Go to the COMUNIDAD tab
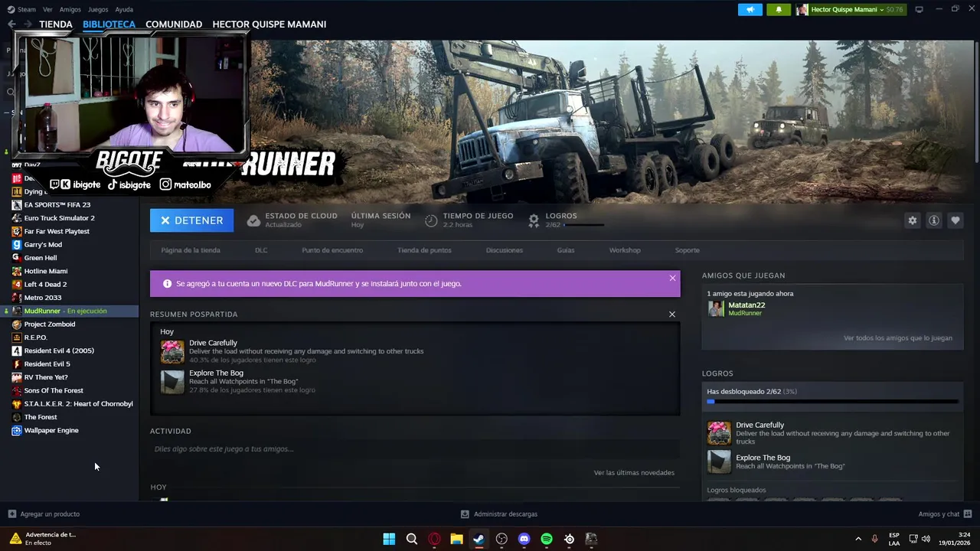Viewport: 980px width, 551px height. click(x=174, y=24)
